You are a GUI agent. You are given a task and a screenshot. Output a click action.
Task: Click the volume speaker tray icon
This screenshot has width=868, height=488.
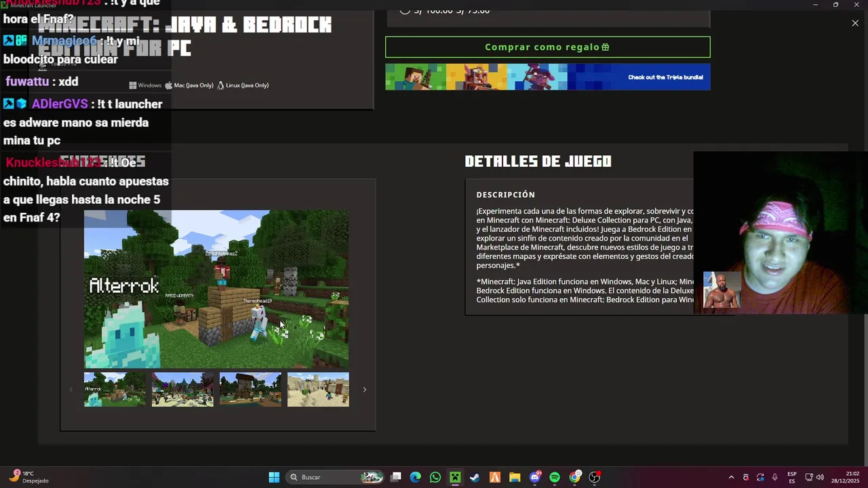click(x=820, y=477)
